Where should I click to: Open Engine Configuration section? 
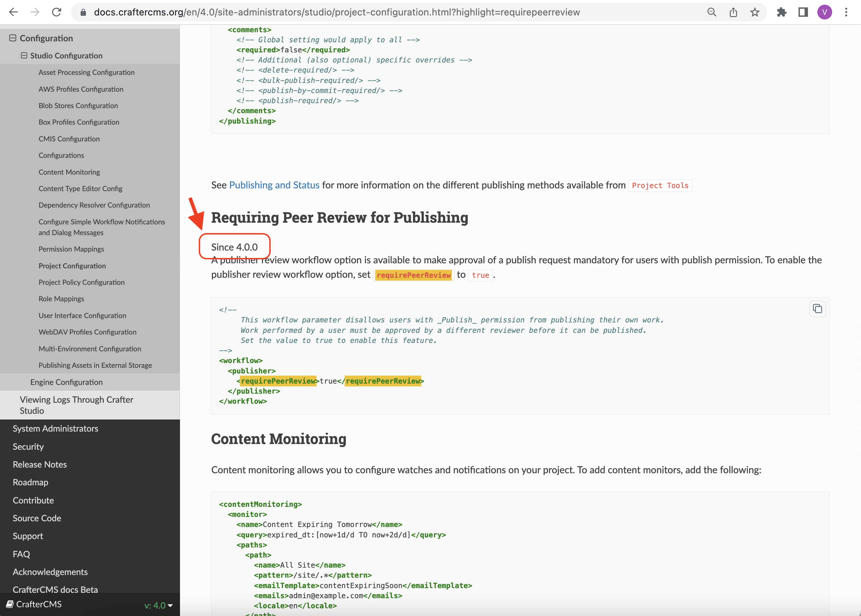66,382
